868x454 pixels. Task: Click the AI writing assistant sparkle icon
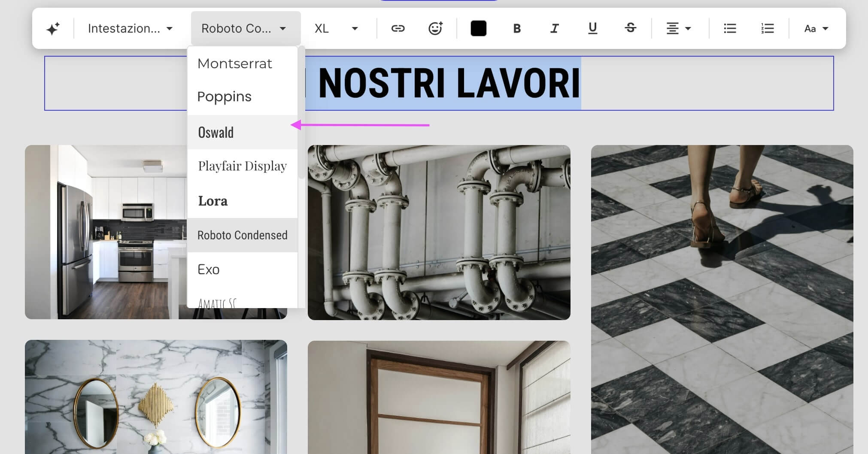click(53, 28)
